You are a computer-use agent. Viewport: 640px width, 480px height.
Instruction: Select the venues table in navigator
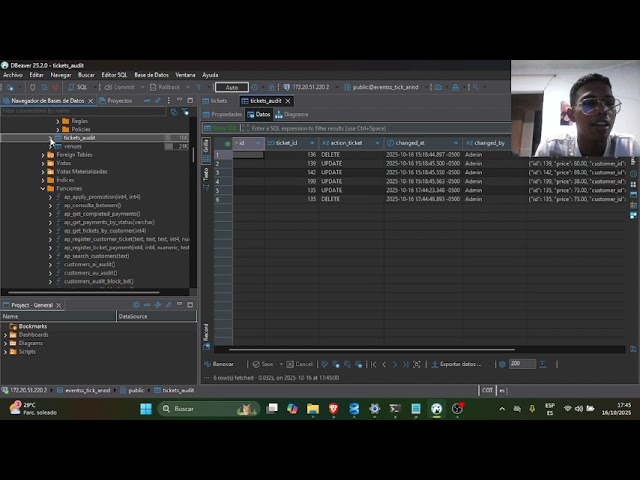click(73, 146)
